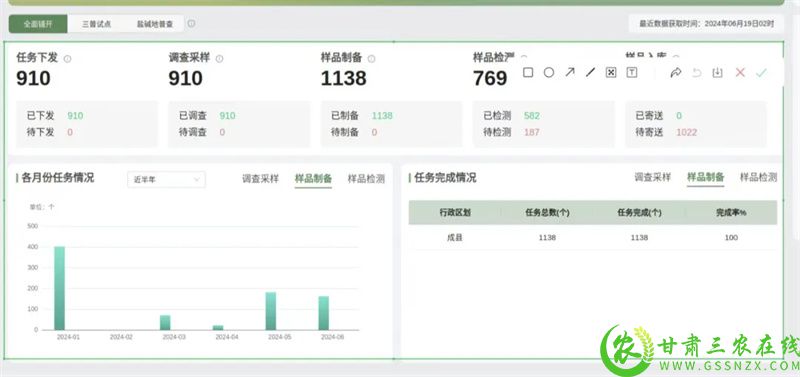
Task: Undo the last annotation
Action: [696, 72]
